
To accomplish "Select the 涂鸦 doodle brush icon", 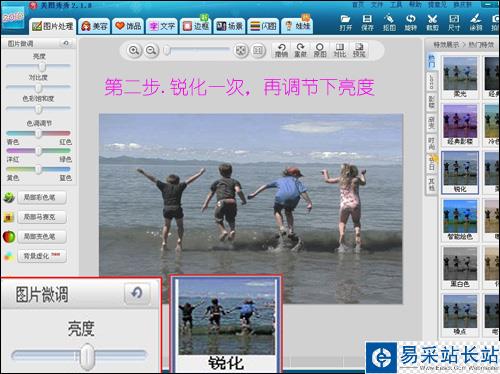I will (475, 23).
